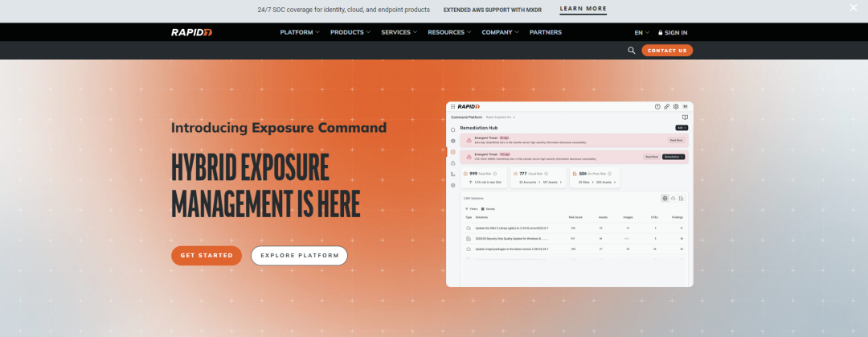Click warning triangle on CVE-2024 threat
This screenshot has height=337, width=868.
(469, 157)
